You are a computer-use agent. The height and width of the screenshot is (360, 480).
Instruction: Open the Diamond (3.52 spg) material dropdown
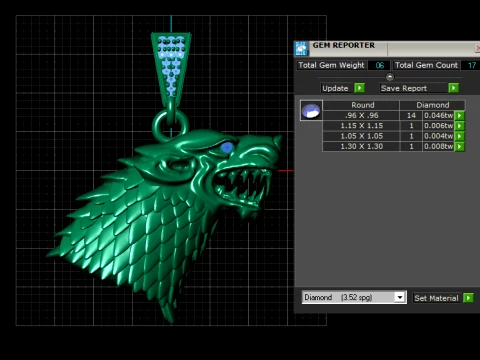[x=400, y=297]
